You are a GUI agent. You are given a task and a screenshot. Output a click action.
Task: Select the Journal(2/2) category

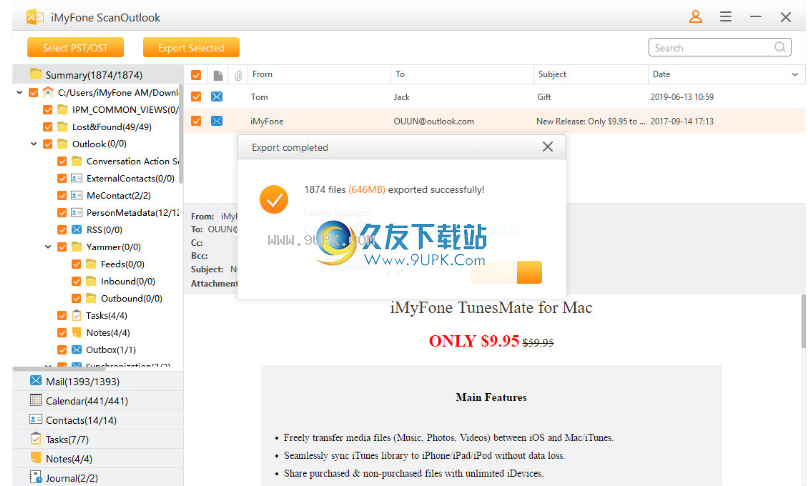pos(98,478)
